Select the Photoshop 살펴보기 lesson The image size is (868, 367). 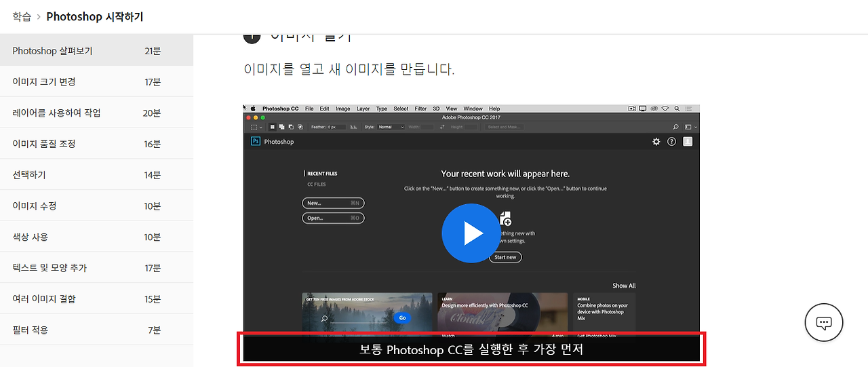coord(96,51)
